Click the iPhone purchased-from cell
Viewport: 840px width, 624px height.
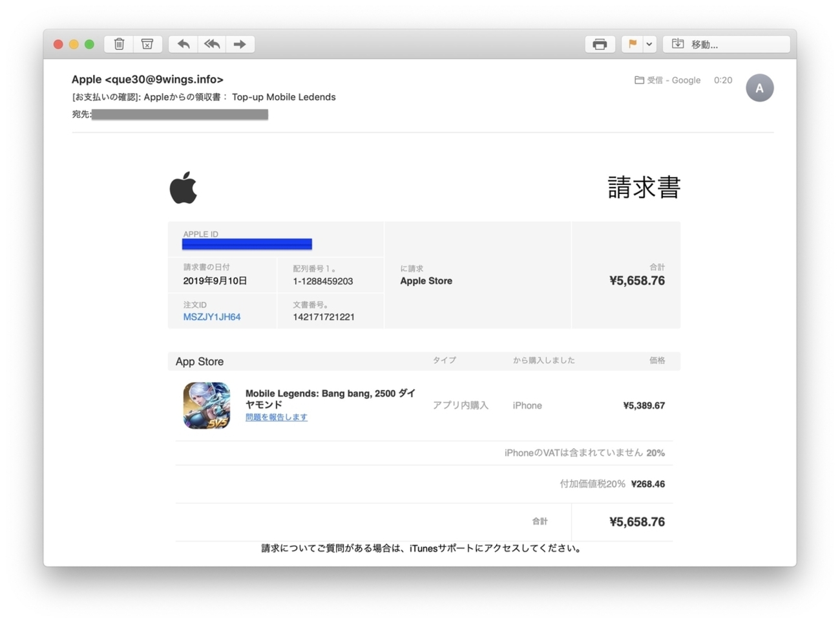pyautogui.click(x=527, y=405)
